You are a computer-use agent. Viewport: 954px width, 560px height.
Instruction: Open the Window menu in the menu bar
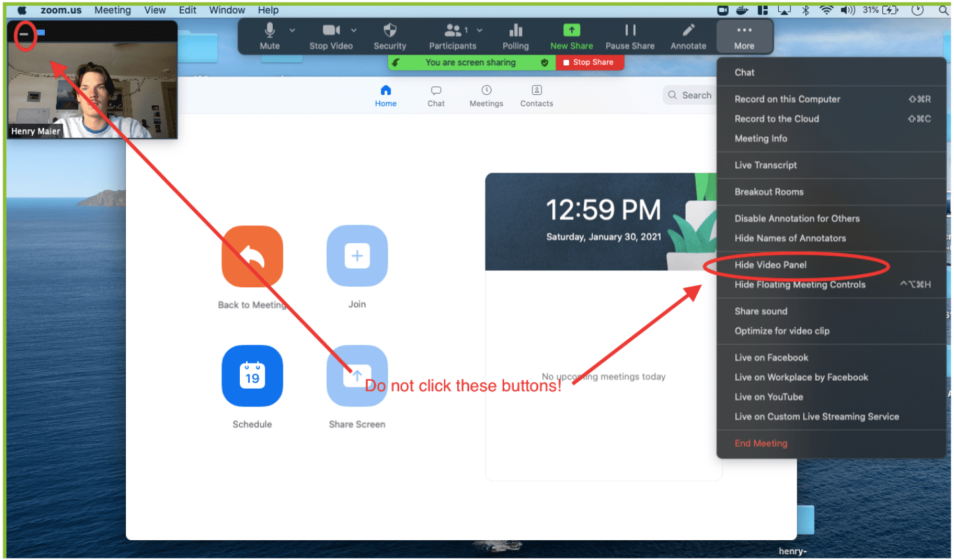coord(227,10)
